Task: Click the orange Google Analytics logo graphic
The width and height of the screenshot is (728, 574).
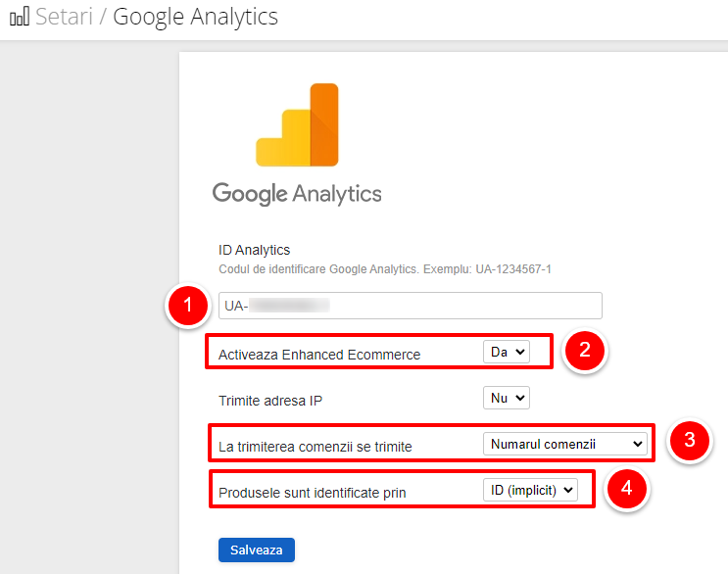Action: 297,124
